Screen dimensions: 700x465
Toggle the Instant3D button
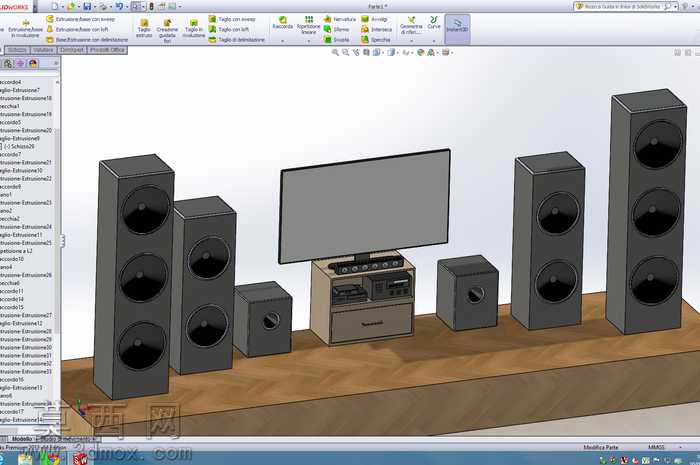click(x=457, y=29)
